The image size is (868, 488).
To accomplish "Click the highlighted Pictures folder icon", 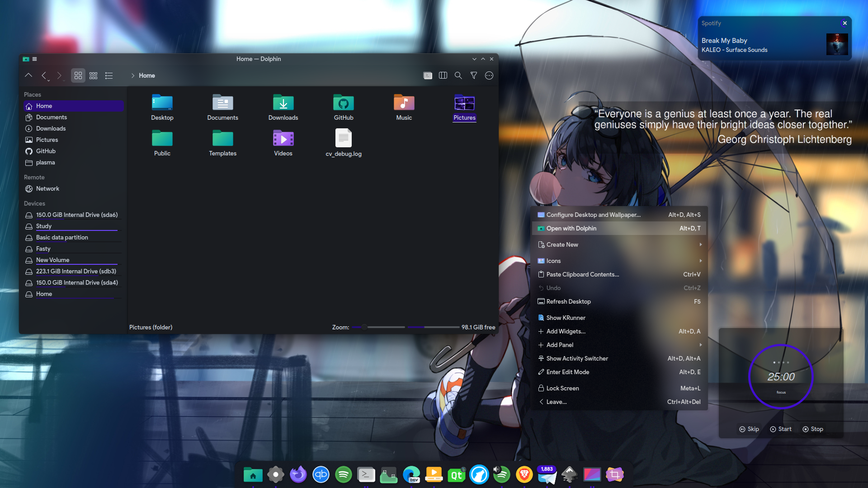I will [x=465, y=103].
